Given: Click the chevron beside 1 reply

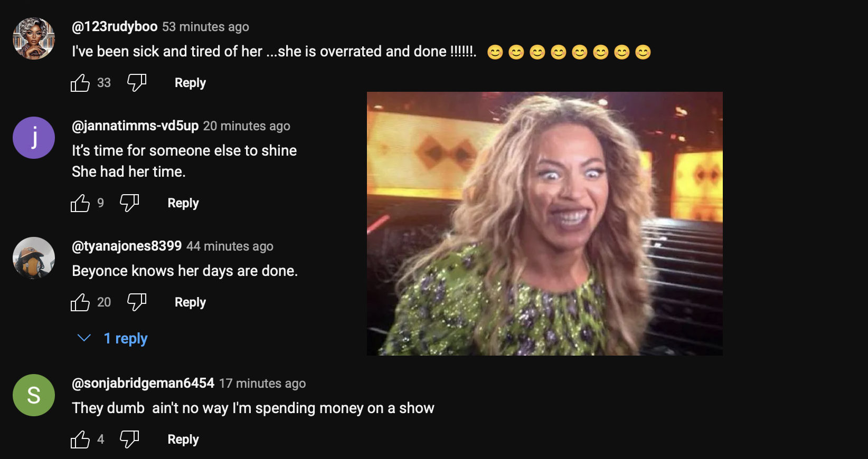Looking at the screenshot, I should [x=84, y=338].
